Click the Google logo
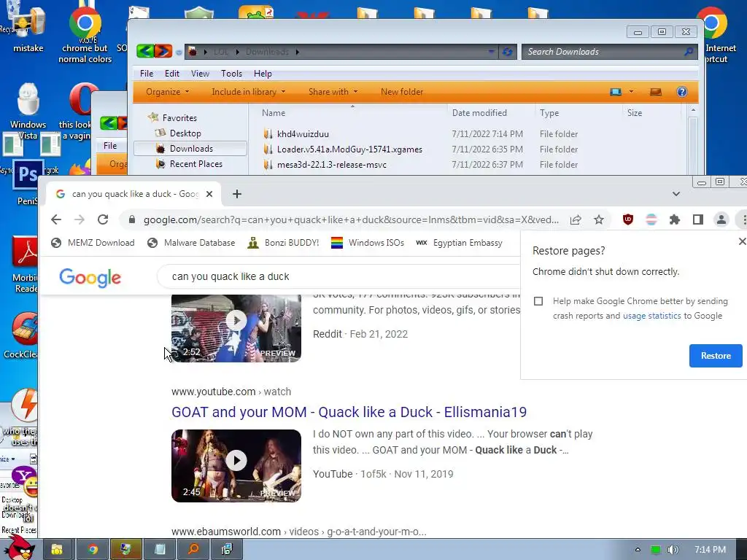This screenshot has height=560, width=747. tap(90, 278)
